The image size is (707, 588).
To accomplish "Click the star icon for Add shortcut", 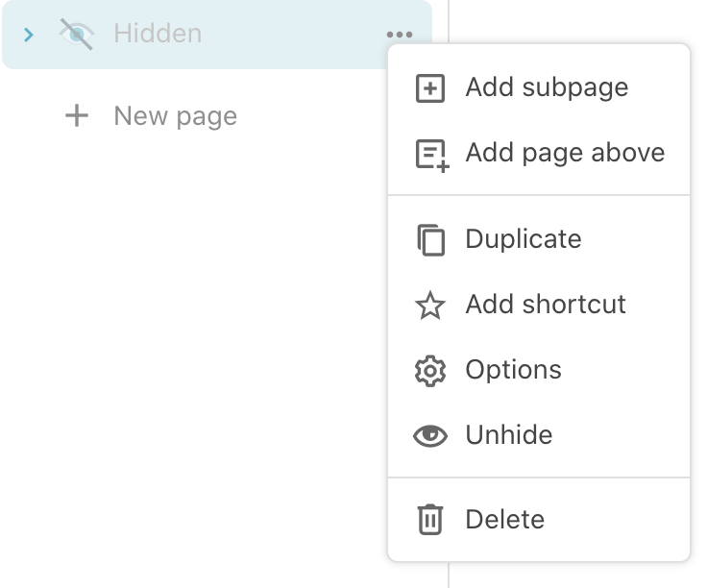I will (430, 306).
